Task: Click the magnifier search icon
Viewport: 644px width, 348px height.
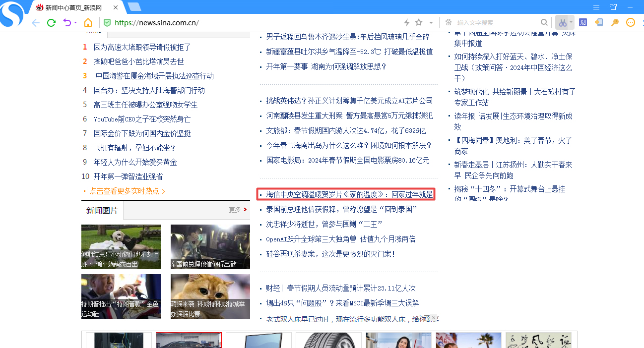Action: coord(544,23)
